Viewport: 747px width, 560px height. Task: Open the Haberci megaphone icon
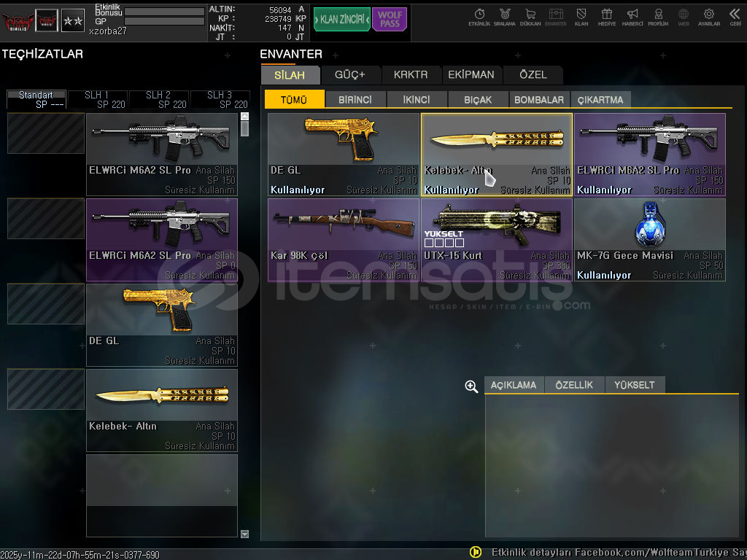tap(632, 17)
